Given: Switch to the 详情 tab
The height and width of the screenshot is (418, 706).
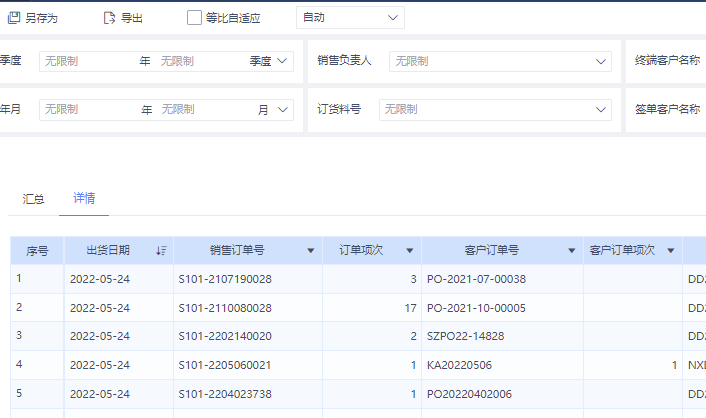Looking at the screenshot, I should [x=84, y=198].
